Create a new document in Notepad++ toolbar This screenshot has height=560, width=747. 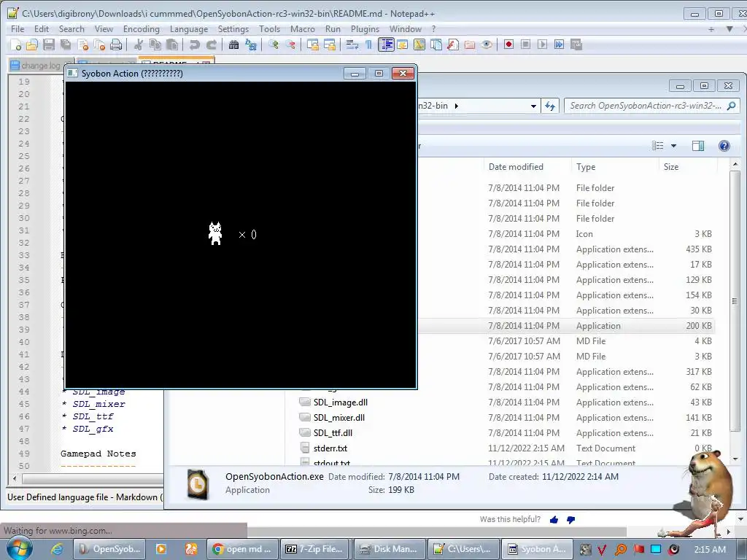pos(15,44)
